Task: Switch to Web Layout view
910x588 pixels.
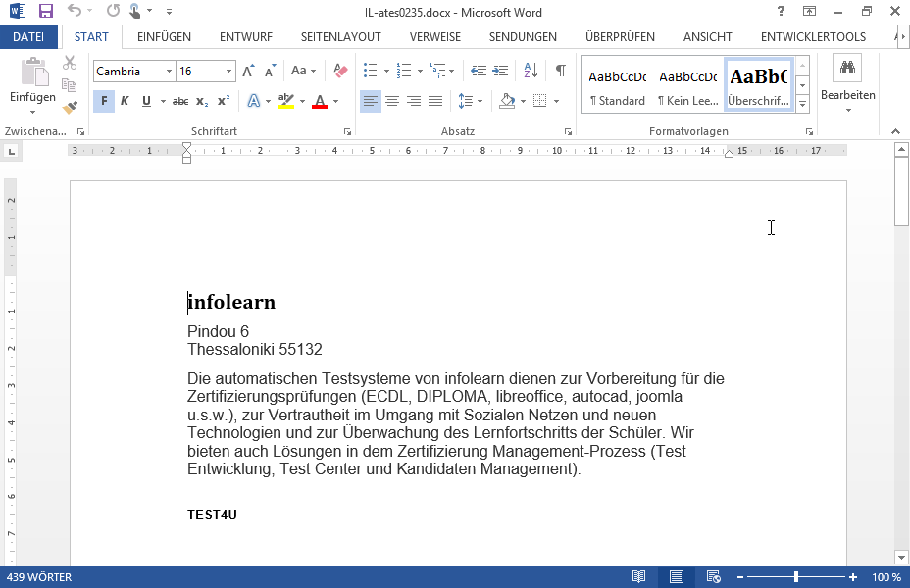Action: [713, 577]
